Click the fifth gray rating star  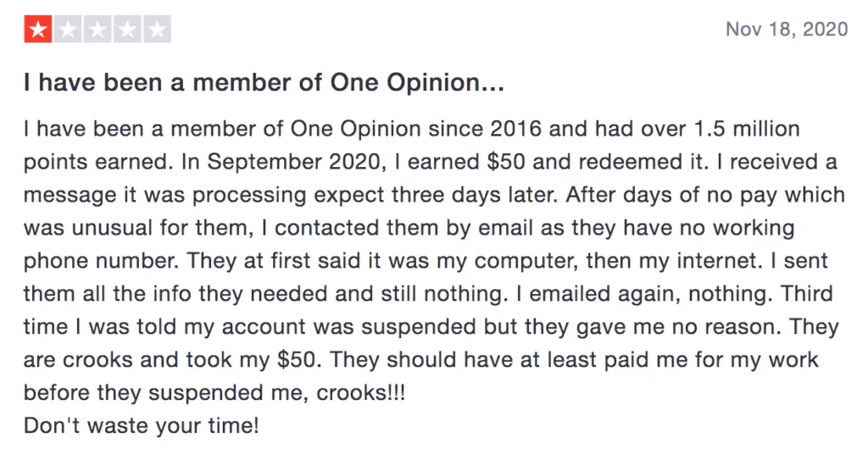coord(157,30)
